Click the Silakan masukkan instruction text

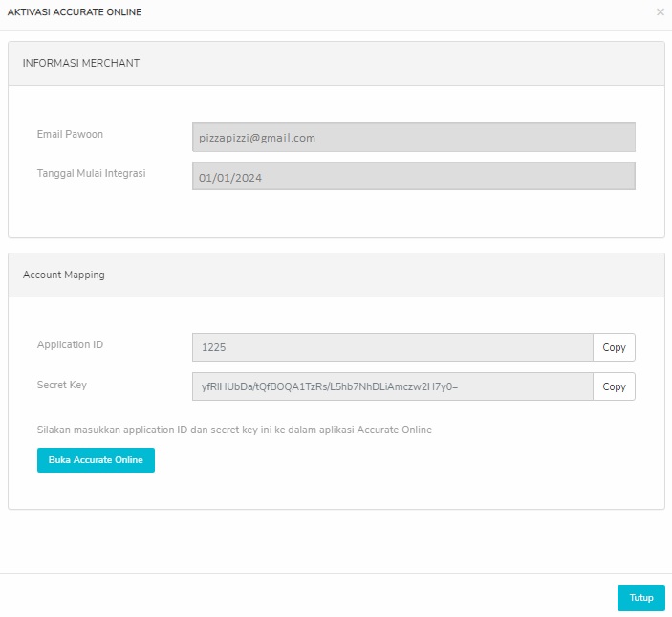[x=234, y=430]
